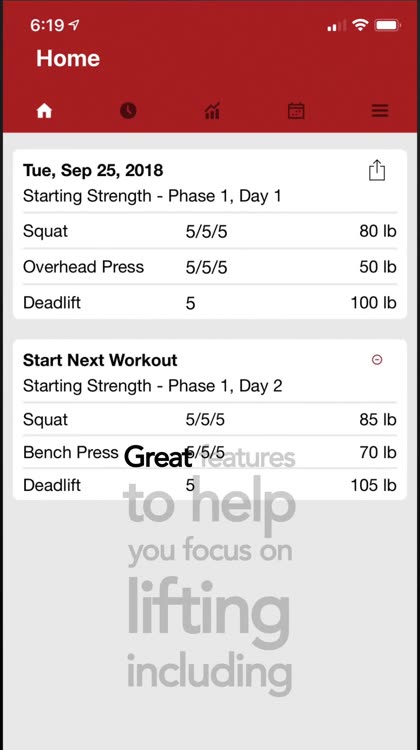Screen dimensions: 420x750
Task: Tap the Home header title
Action: point(68,58)
